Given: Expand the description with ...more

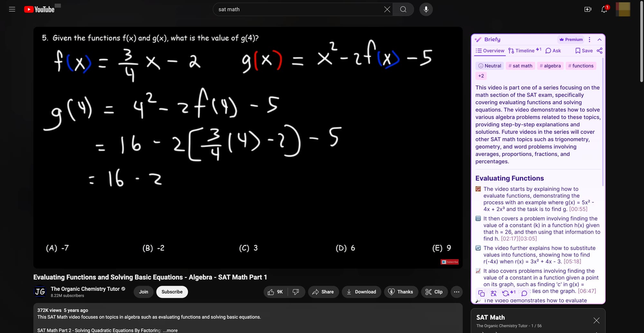Looking at the screenshot, I should point(170,330).
